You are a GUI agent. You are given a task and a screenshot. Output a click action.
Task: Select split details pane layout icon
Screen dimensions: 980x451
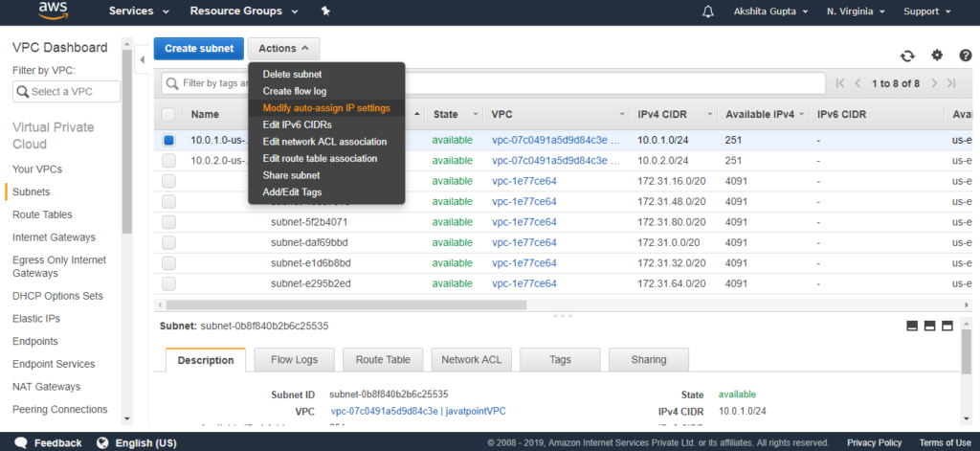(x=929, y=326)
